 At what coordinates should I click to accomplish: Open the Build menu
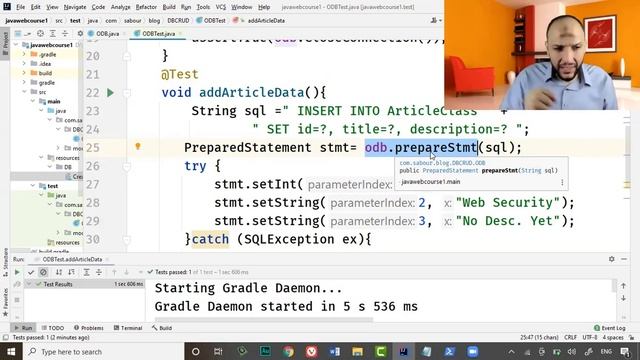(169, 7)
